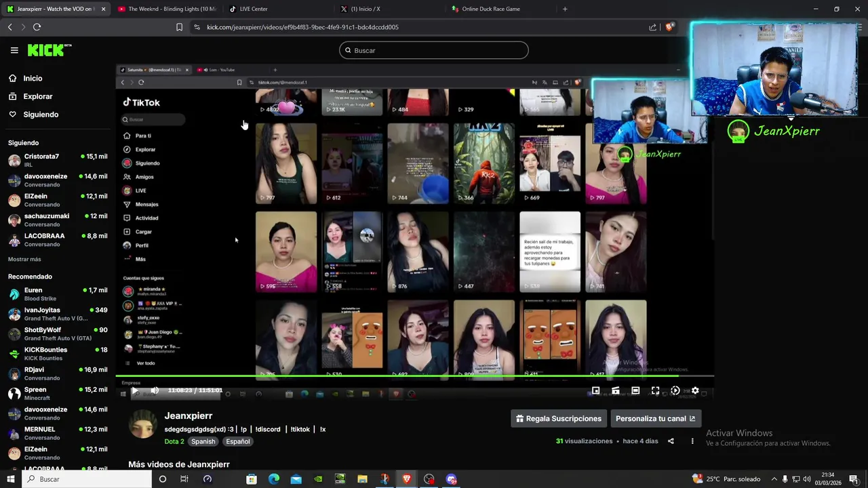Open Microsoft Store from the taskbar
868x488 pixels.
pyautogui.click(x=252, y=479)
